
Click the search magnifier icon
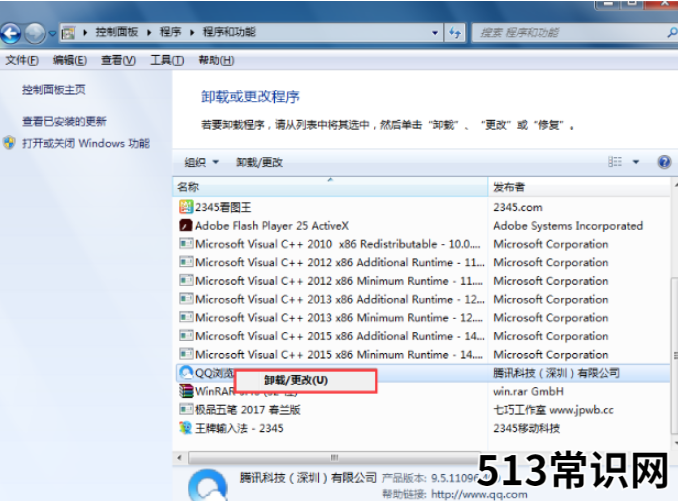point(672,32)
